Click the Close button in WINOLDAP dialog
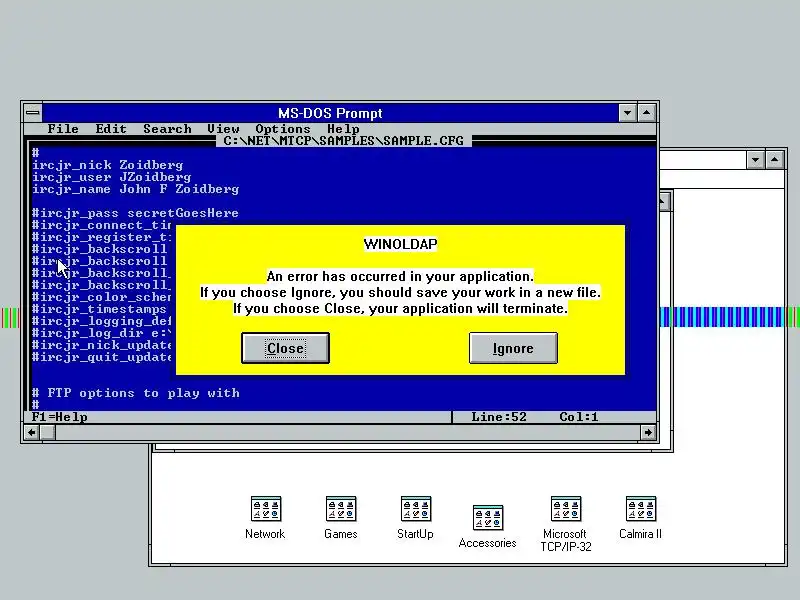 pos(285,348)
